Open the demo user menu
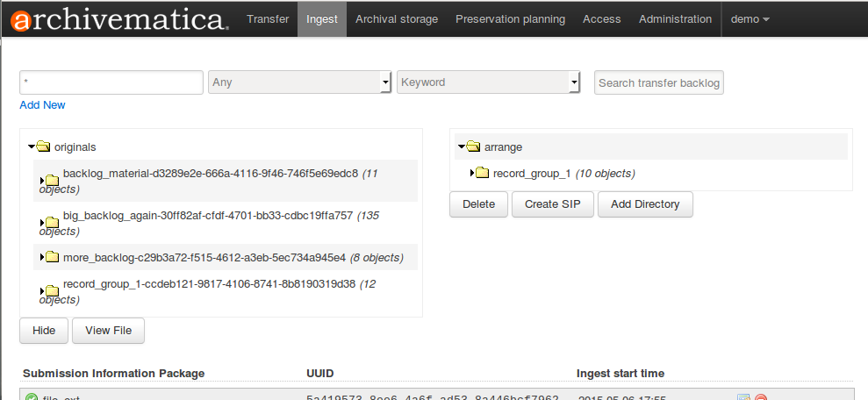This screenshot has width=868, height=400. (x=750, y=19)
